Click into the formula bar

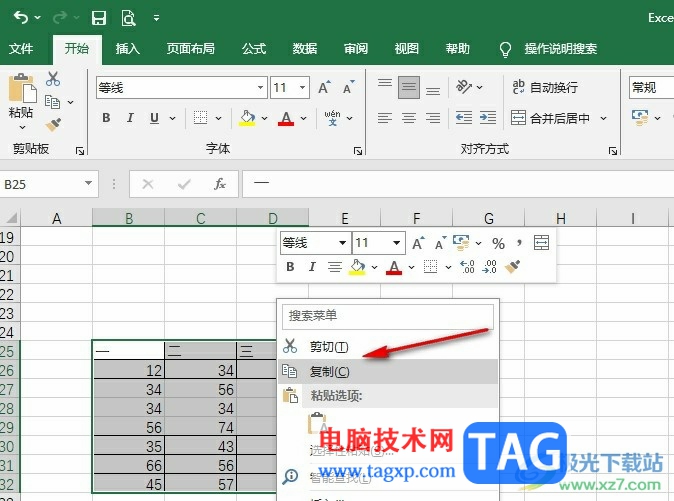(458, 184)
